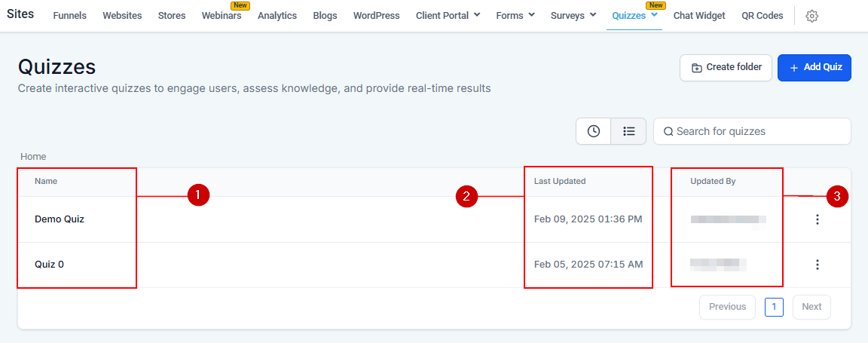Click the Create folder button
Viewport: 868px width, 343px height.
coord(726,68)
